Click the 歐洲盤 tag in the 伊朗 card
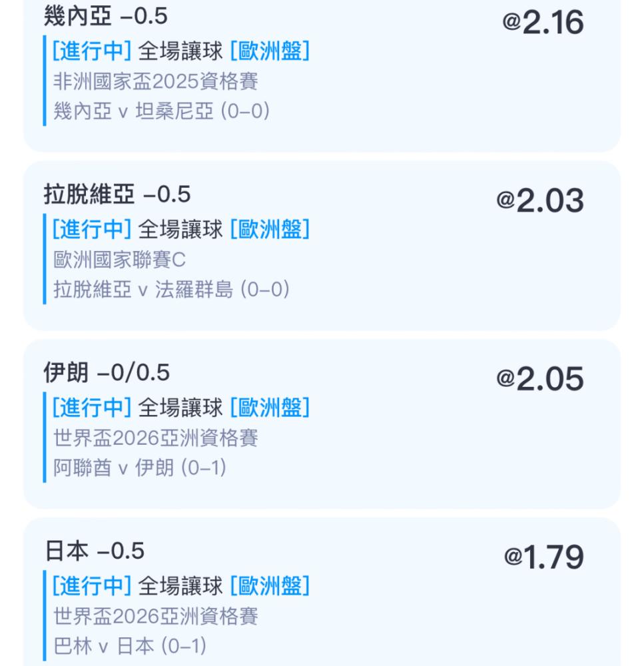The width and height of the screenshot is (644, 666). point(270,408)
